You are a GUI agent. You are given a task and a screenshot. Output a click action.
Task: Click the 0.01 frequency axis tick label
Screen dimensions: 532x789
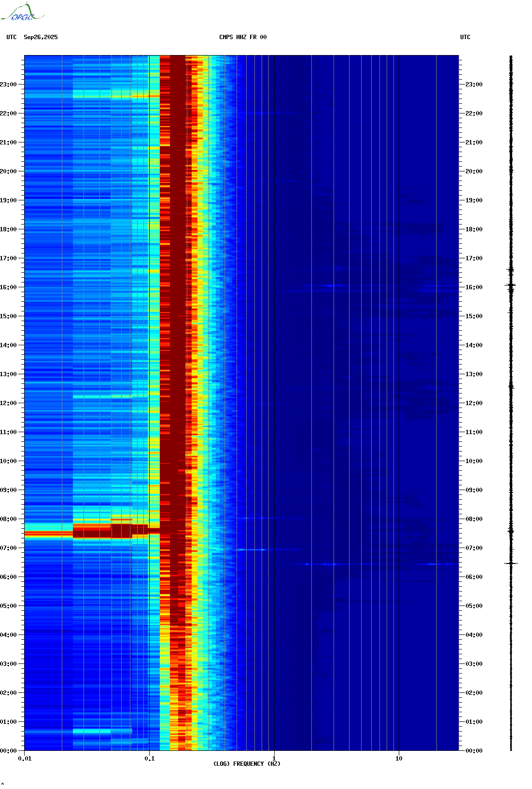[25, 759]
